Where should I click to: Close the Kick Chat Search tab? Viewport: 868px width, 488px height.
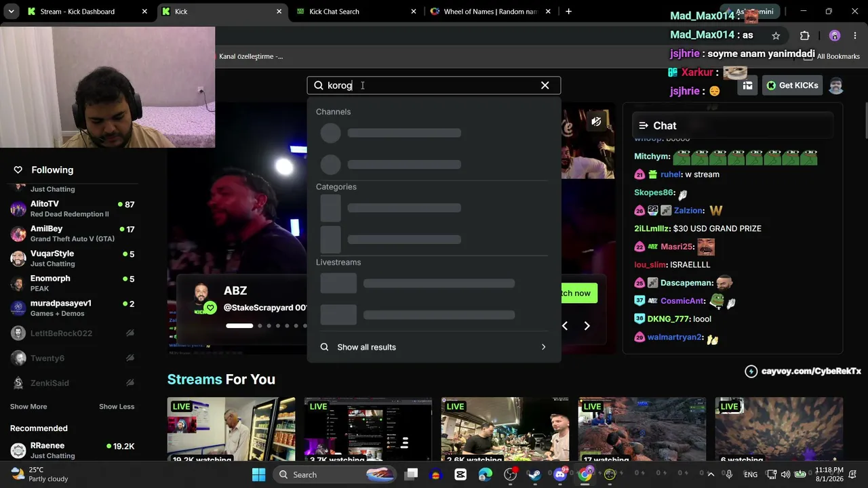coord(414,12)
